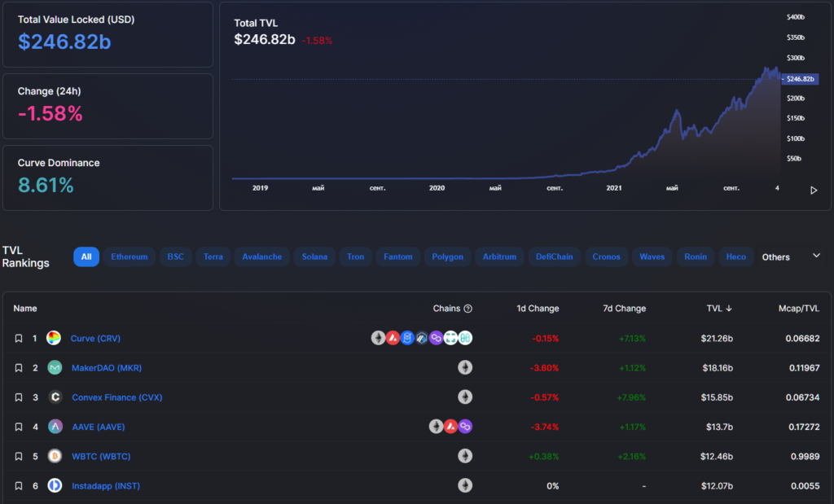Click the AAVE logo icon
The width and height of the screenshot is (834, 504).
[x=55, y=427]
